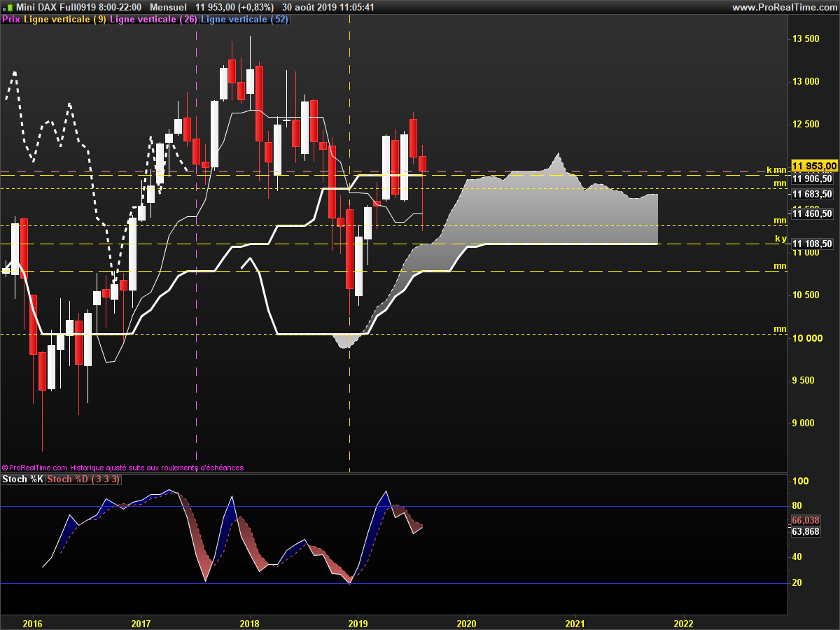Click the 11 460,50 price level tag
840x630 pixels.
[x=812, y=214]
